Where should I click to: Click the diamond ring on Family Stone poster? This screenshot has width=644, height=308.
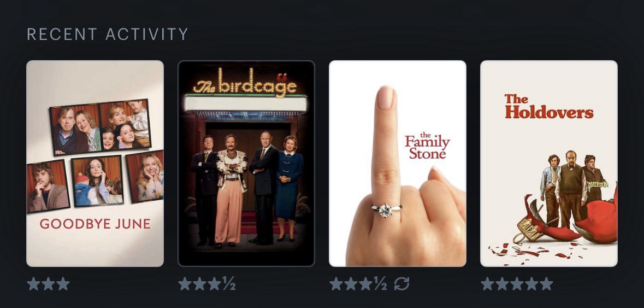(x=386, y=210)
